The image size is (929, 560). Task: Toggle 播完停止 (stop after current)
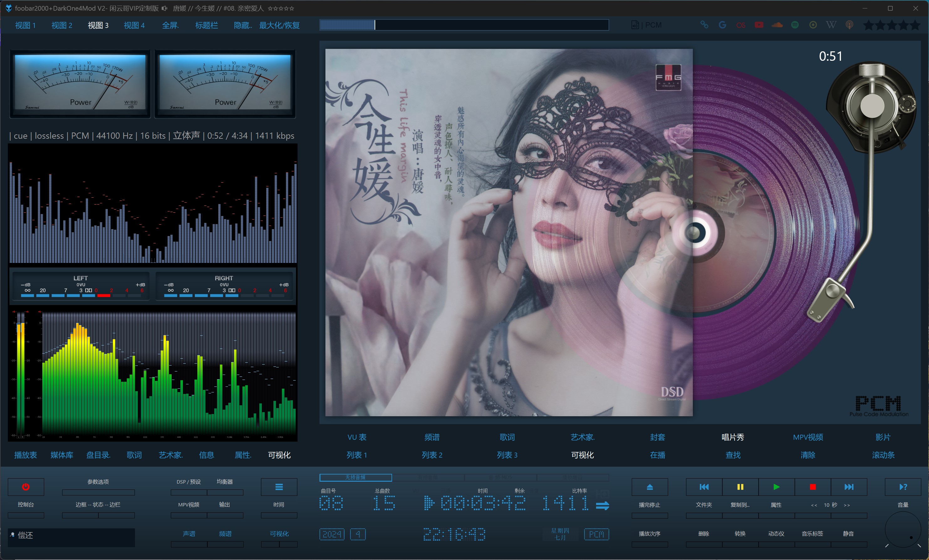click(650, 505)
